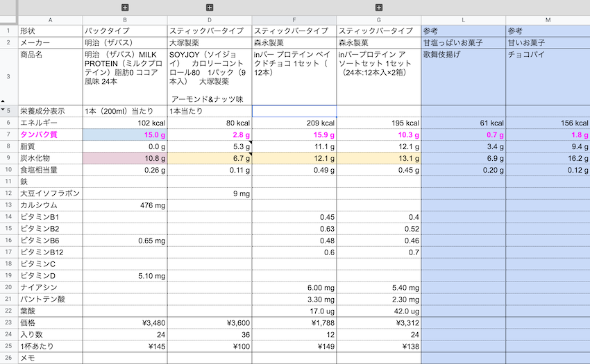Select the 36 quantity cell
The height and width of the screenshot is (364, 590).
click(210, 335)
